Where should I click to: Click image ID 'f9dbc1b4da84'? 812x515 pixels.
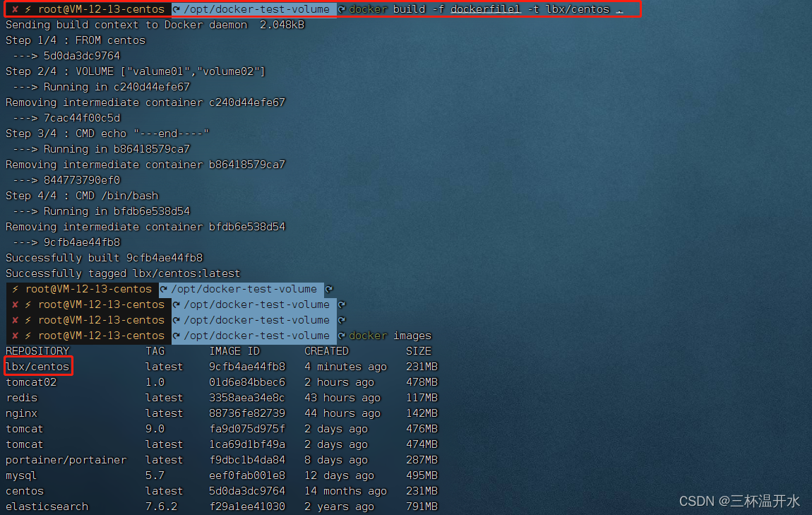point(247,460)
